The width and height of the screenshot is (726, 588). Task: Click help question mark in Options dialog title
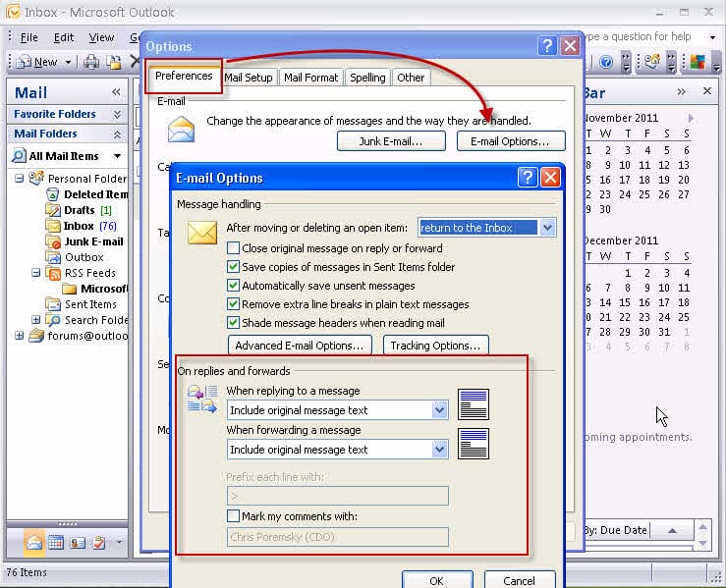[547, 46]
